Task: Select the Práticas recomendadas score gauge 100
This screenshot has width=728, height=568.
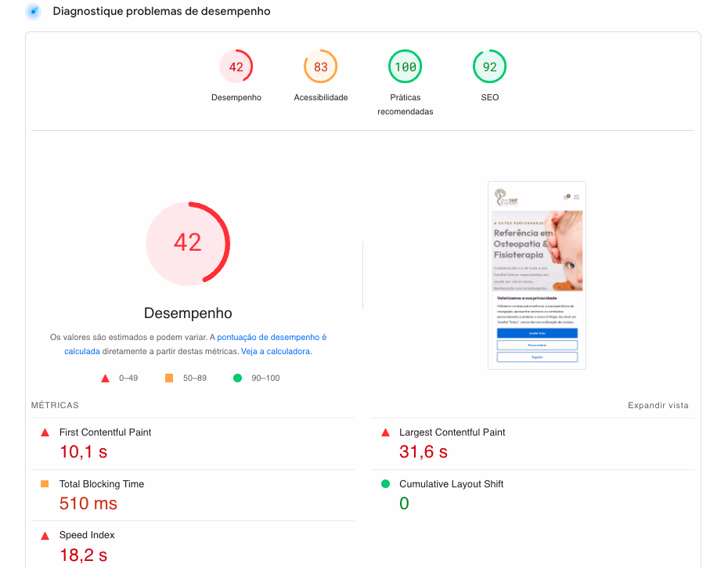Action: click(x=405, y=67)
